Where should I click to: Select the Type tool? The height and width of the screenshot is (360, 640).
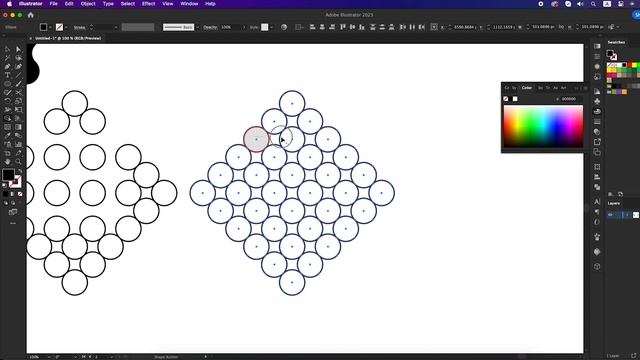[x=7, y=75]
